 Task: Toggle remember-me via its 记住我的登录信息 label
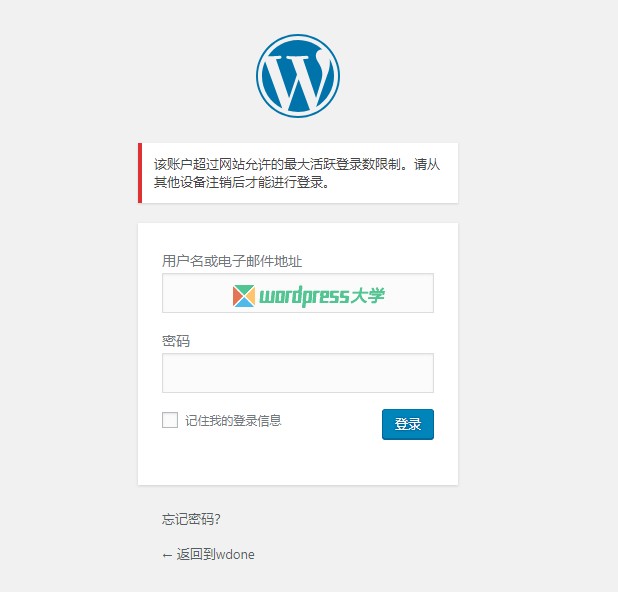point(233,421)
